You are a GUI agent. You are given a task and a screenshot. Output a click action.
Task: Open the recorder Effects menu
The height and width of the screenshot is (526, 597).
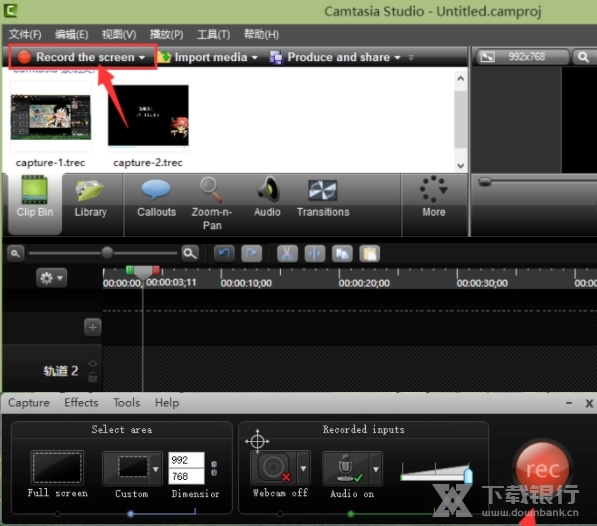point(81,403)
